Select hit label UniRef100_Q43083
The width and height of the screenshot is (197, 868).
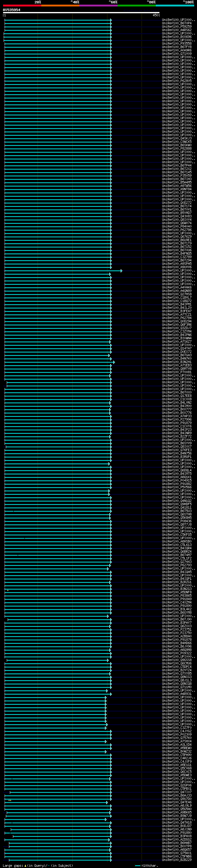177,216
